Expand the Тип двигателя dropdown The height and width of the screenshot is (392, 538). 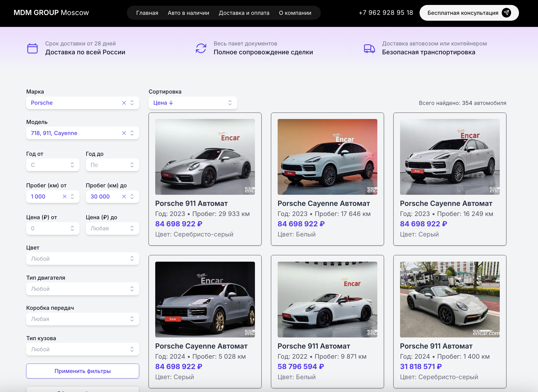(x=82, y=289)
